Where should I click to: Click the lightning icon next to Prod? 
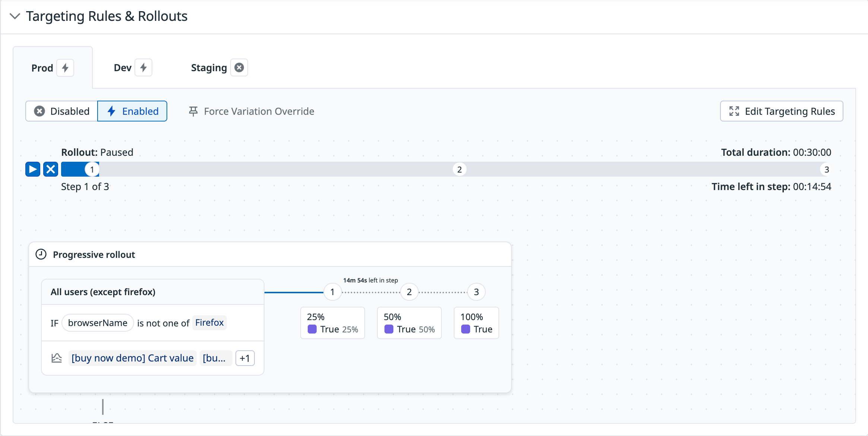click(x=66, y=67)
